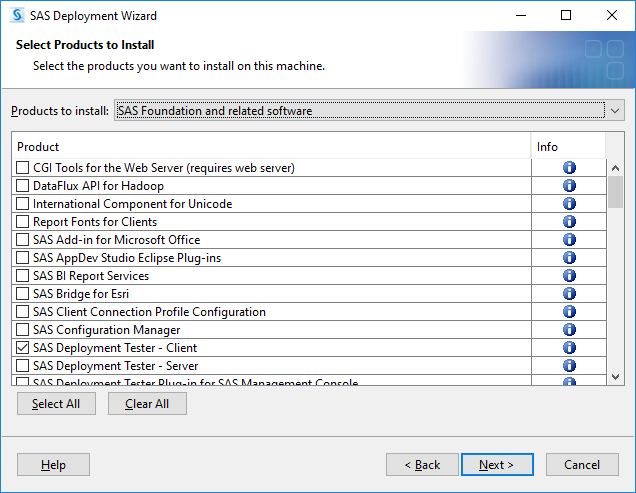Open info for DataFlux API for Hadoop
The height and width of the screenshot is (493, 636).
[x=569, y=185]
